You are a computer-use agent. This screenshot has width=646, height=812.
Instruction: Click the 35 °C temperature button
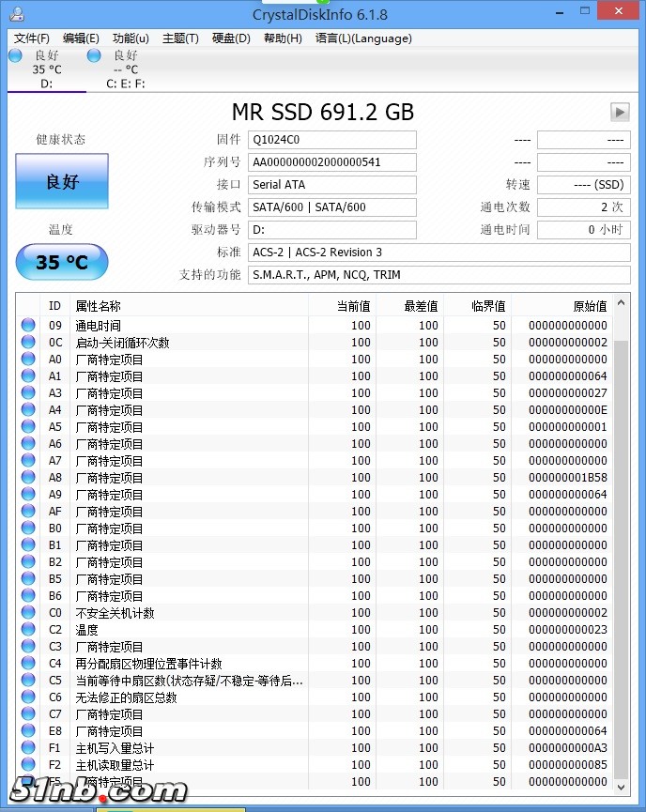click(x=62, y=262)
